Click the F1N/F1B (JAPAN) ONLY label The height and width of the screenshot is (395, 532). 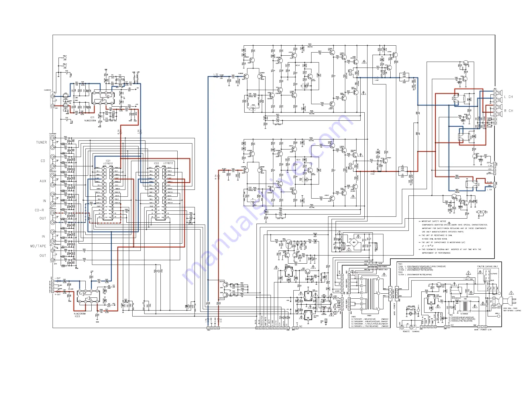click(x=488, y=266)
